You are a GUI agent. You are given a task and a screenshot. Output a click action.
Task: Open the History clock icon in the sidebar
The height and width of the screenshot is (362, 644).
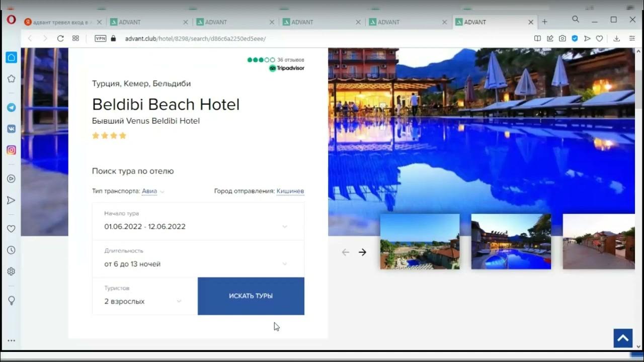(x=11, y=250)
